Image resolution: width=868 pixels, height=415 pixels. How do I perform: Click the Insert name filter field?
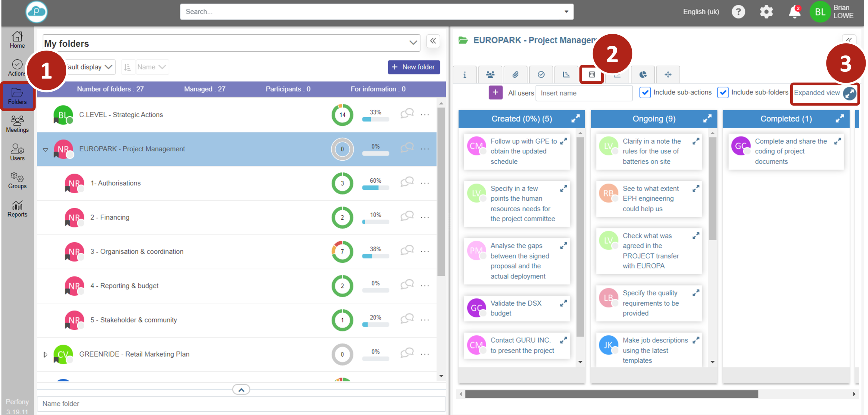coord(583,93)
